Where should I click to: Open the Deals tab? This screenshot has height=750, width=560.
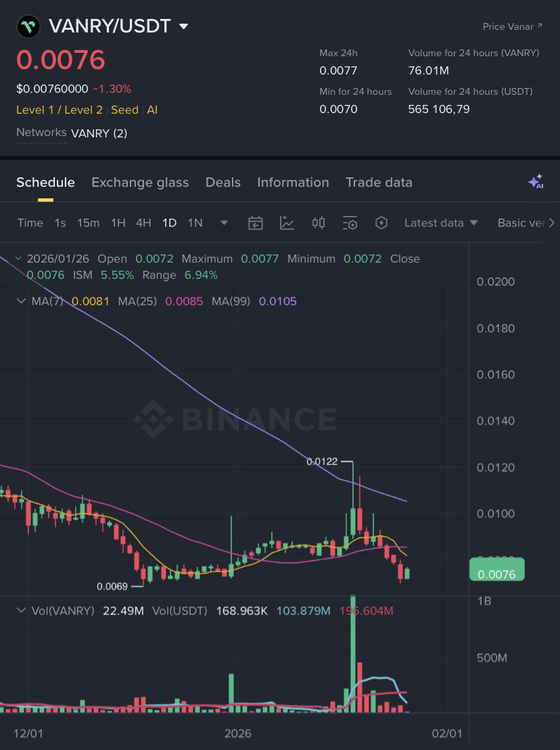(223, 182)
